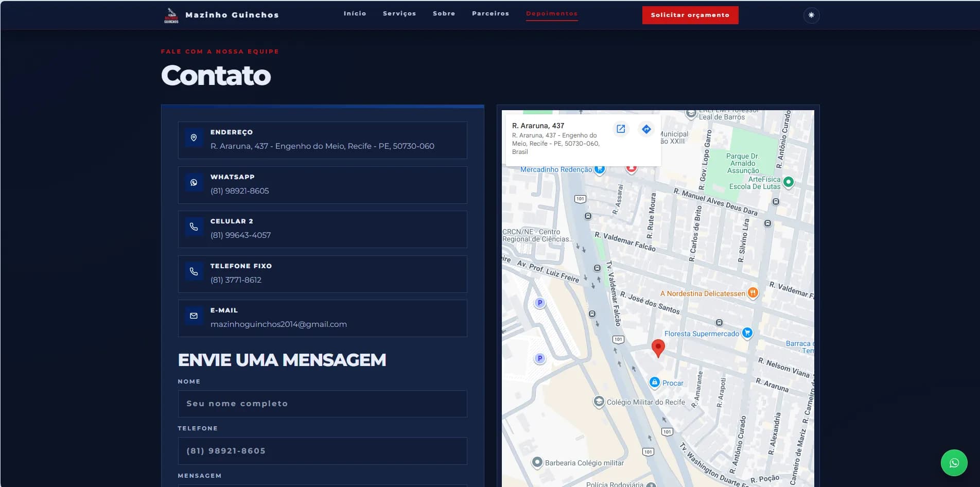Select the A Nordestina Delicatessen restaurant pin
980x487 pixels.
click(752, 293)
